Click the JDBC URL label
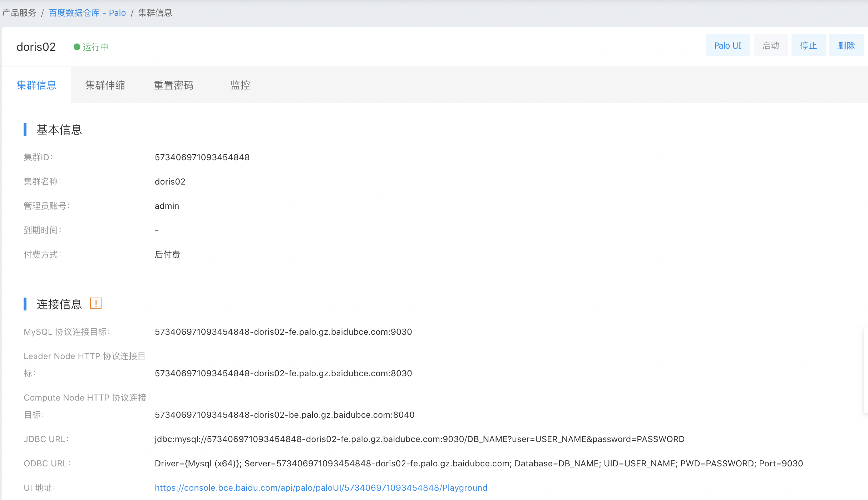868x500 pixels. point(46,439)
